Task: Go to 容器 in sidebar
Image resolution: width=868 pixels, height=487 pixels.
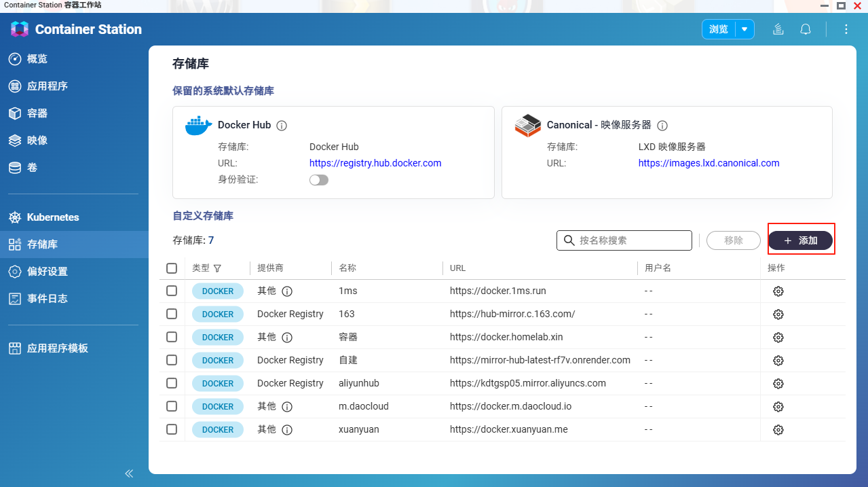Action: (x=74, y=113)
